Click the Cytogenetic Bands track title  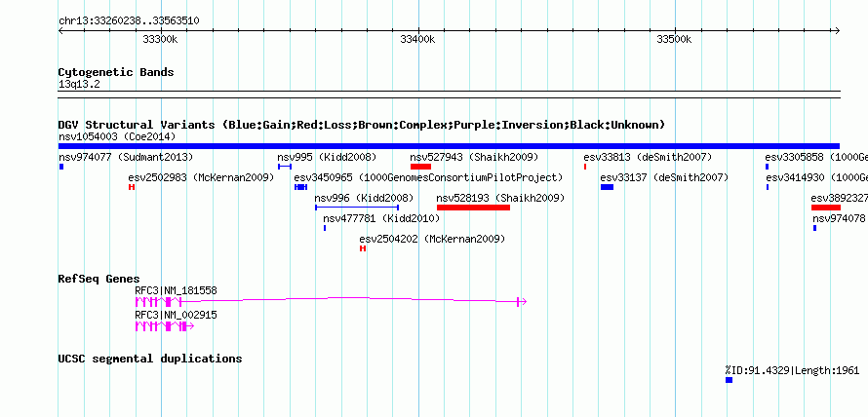coord(116,72)
